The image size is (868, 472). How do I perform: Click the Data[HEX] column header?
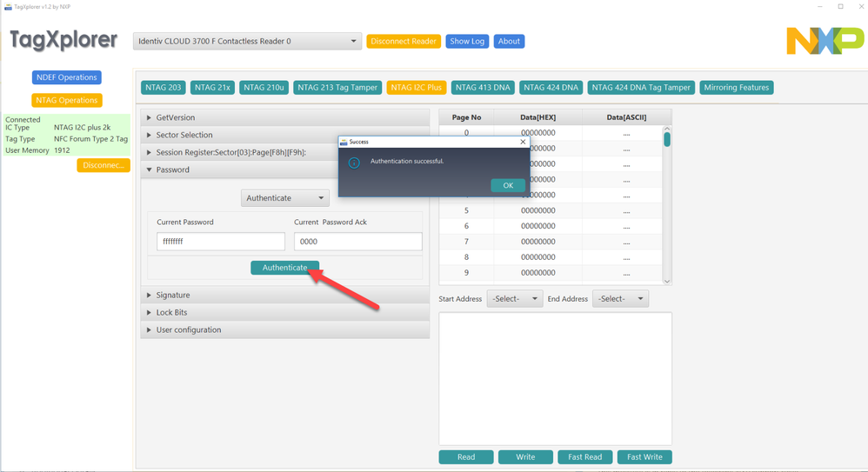[x=538, y=117]
